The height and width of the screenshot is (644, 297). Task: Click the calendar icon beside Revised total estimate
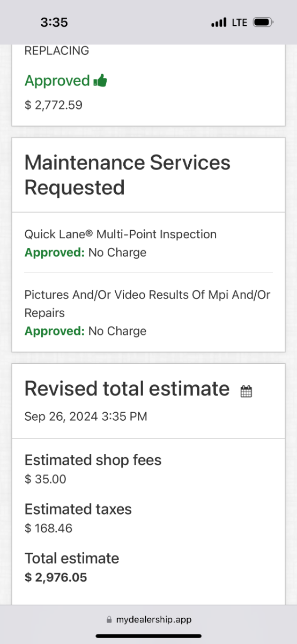coord(246,391)
